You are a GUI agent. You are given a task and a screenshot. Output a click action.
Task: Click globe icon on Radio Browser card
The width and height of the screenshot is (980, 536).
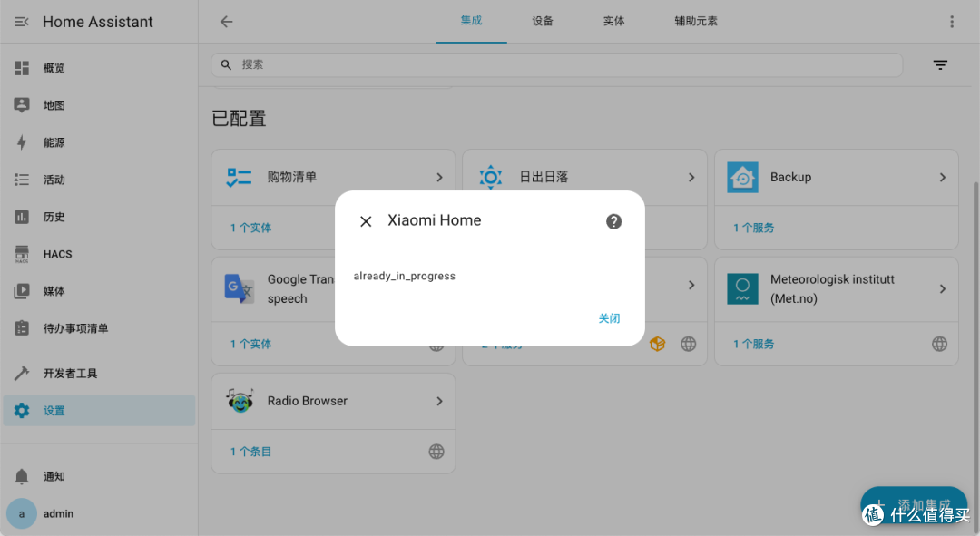tap(436, 452)
